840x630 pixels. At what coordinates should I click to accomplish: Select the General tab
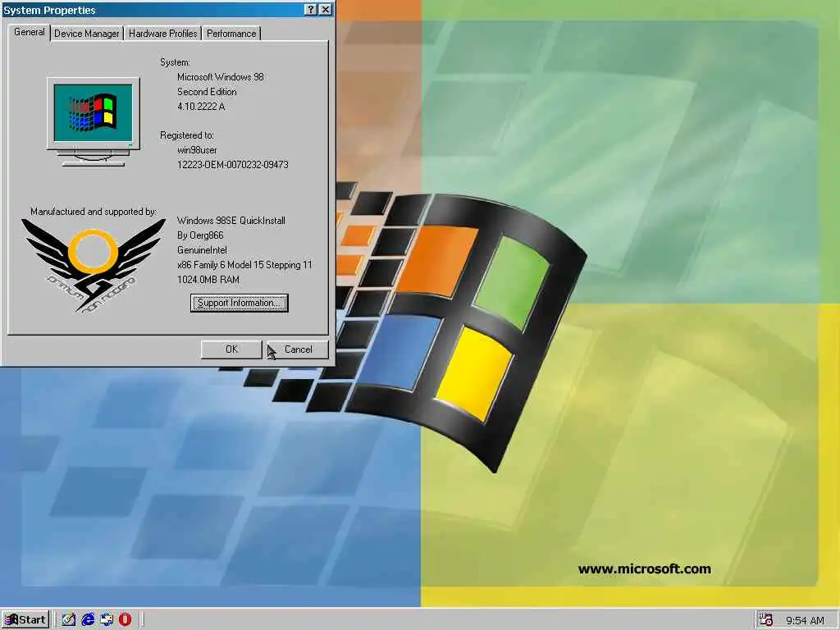click(30, 32)
